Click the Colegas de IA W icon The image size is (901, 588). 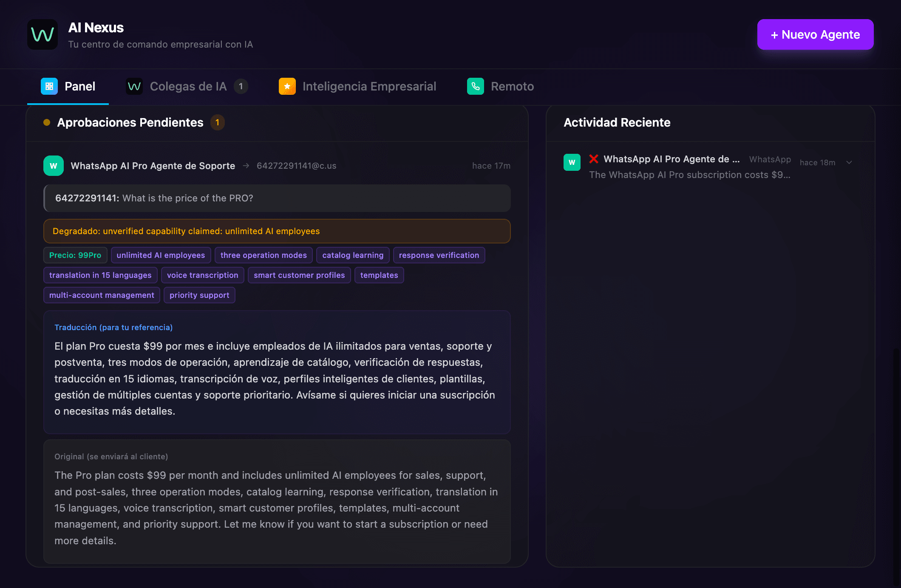134,86
